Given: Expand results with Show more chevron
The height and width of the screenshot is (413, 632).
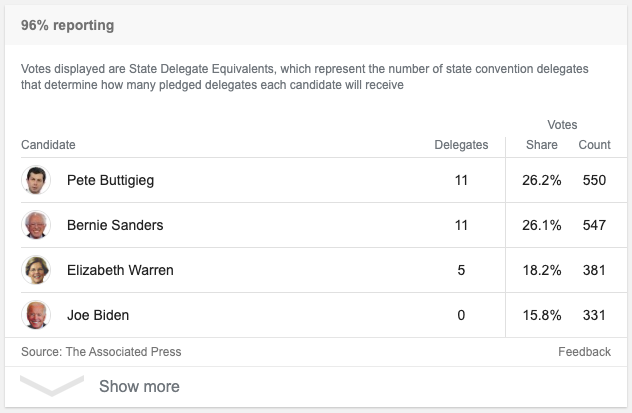Looking at the screenshot, I should [52, 386].
